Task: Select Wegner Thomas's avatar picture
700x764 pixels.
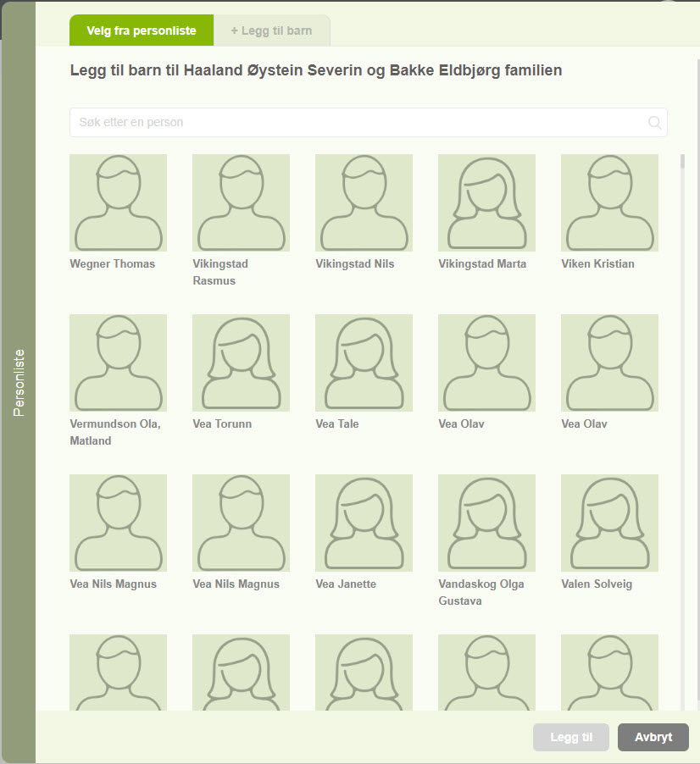Action: tap(118, 202)
